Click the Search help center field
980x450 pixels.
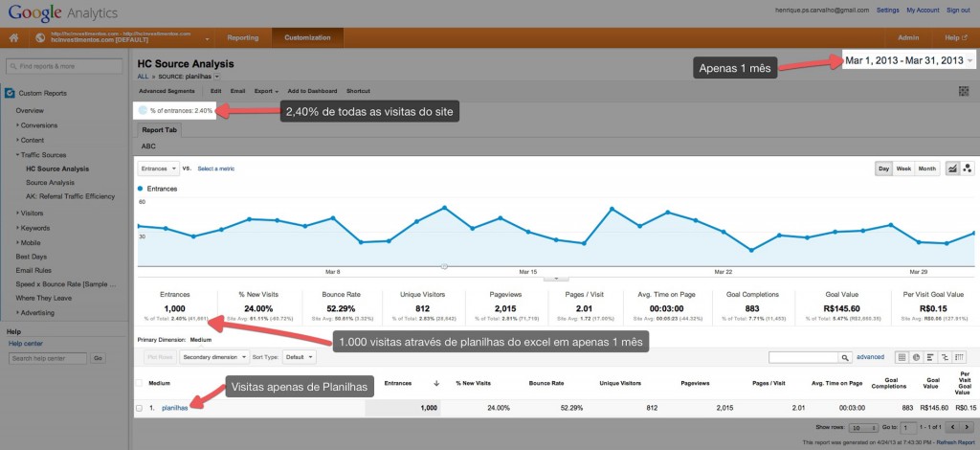pos(48,359)
